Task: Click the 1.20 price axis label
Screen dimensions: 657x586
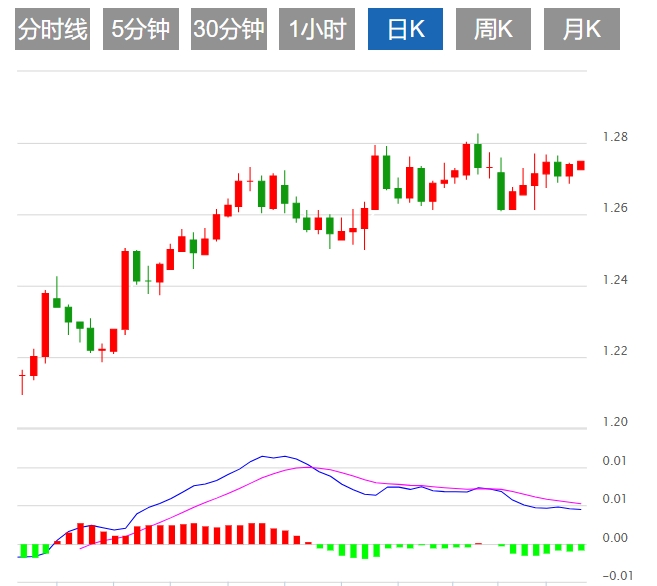Action: 616,422
